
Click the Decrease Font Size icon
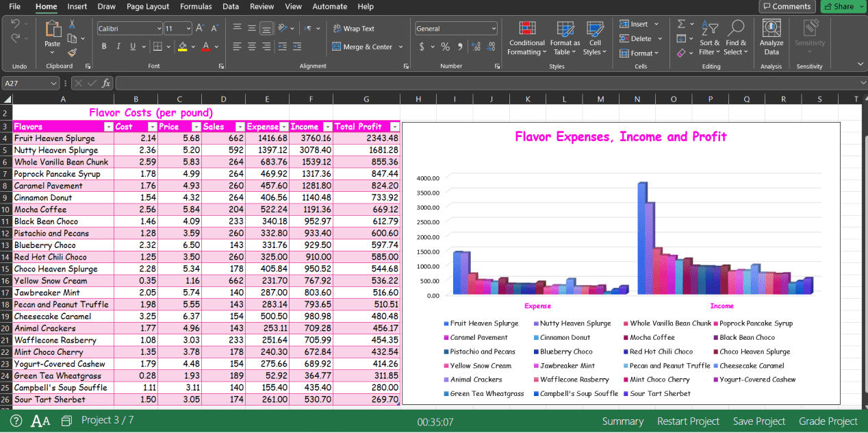[214, 28]
